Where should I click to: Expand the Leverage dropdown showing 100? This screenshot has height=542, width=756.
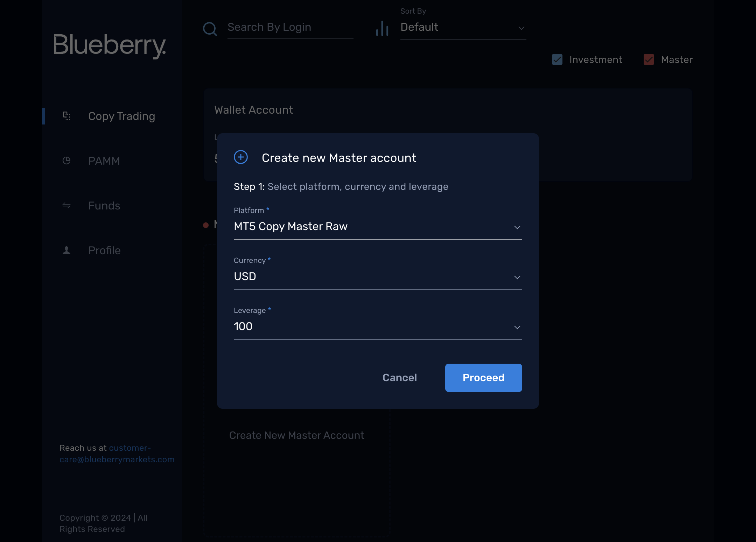[378, 327]
